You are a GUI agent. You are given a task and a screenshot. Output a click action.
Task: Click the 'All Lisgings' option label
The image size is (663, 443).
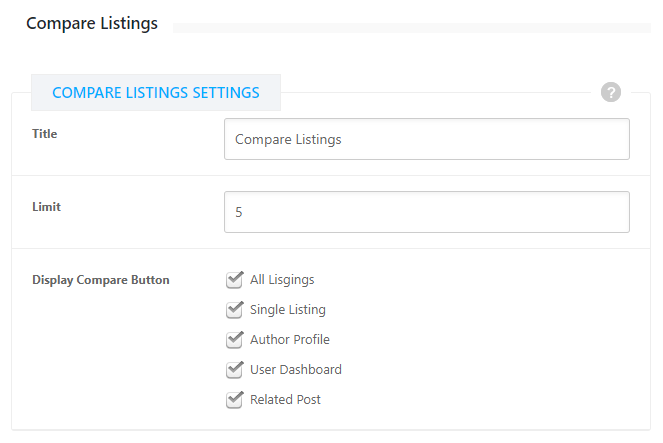[x=282, y=280]
